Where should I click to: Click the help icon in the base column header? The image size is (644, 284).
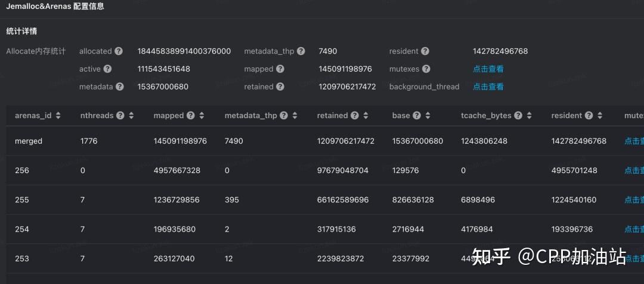tap(417, 116)
